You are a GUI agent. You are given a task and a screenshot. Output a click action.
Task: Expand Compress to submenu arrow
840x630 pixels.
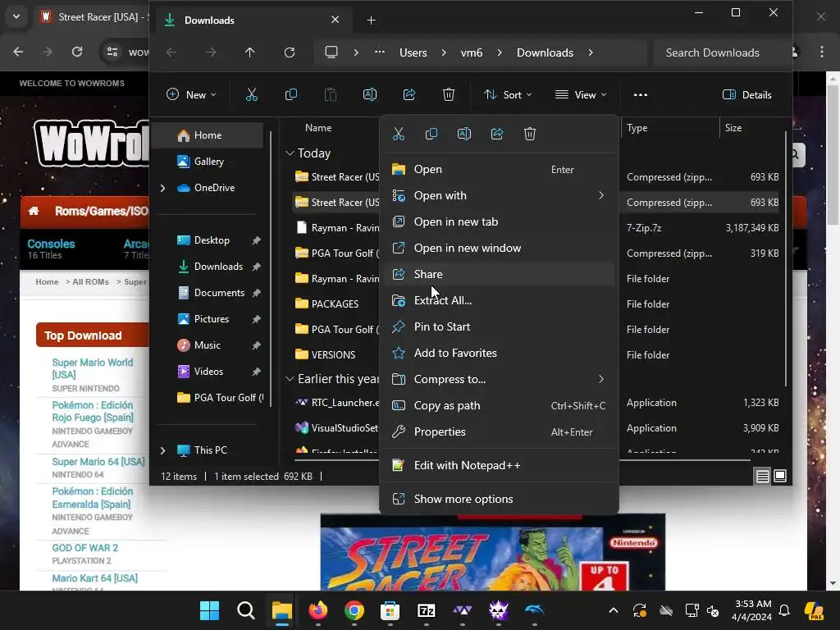pos(601,379)
